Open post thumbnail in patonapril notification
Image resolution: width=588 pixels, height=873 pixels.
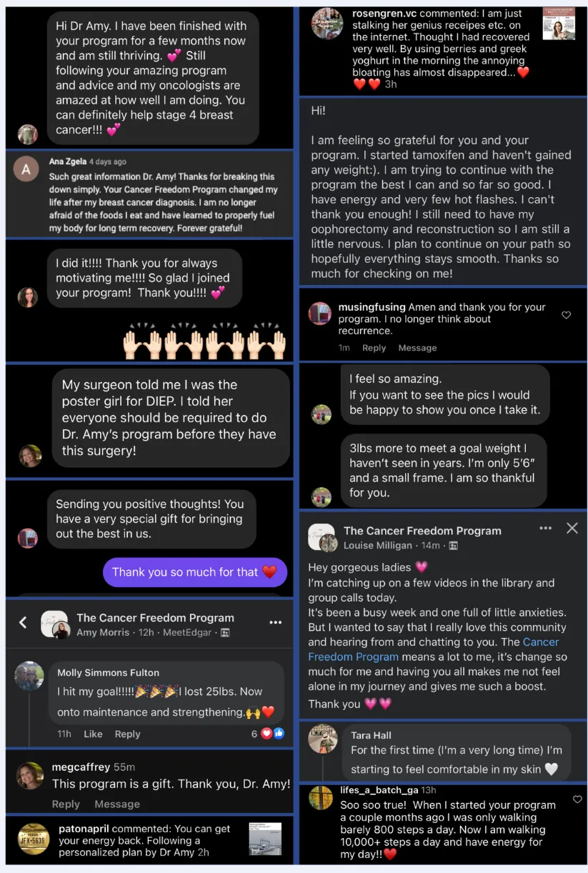[264, 839]
